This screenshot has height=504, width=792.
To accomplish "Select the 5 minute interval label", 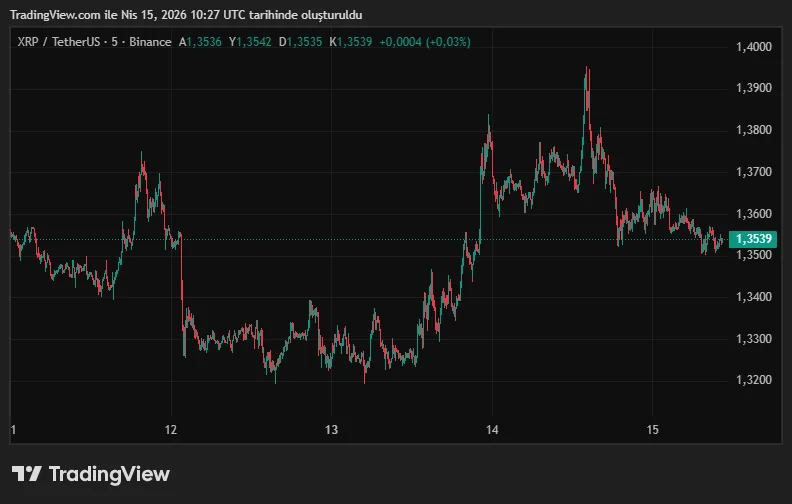I will click(x=114, y=42).
